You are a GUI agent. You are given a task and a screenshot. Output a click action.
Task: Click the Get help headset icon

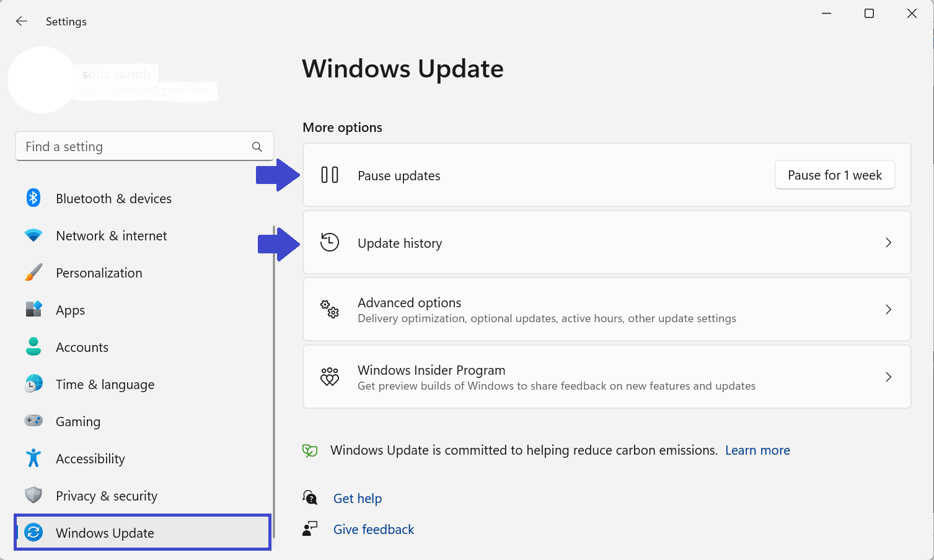click(310, 497)
